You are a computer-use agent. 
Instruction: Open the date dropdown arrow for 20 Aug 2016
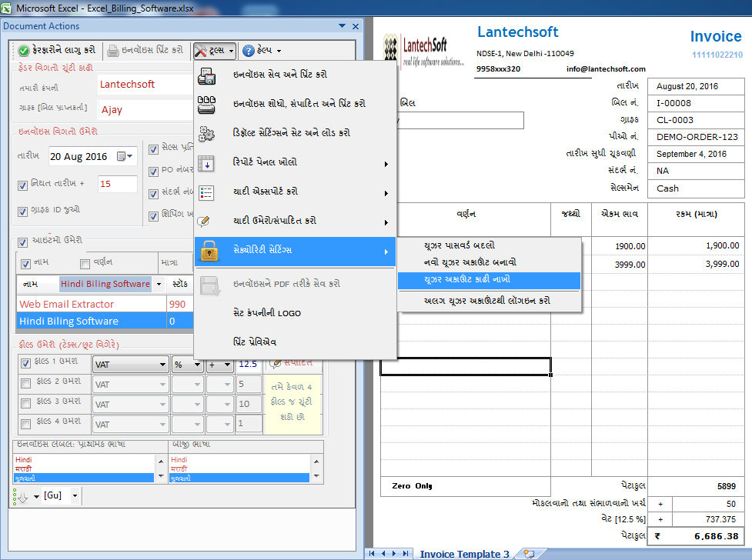[130, 156]
